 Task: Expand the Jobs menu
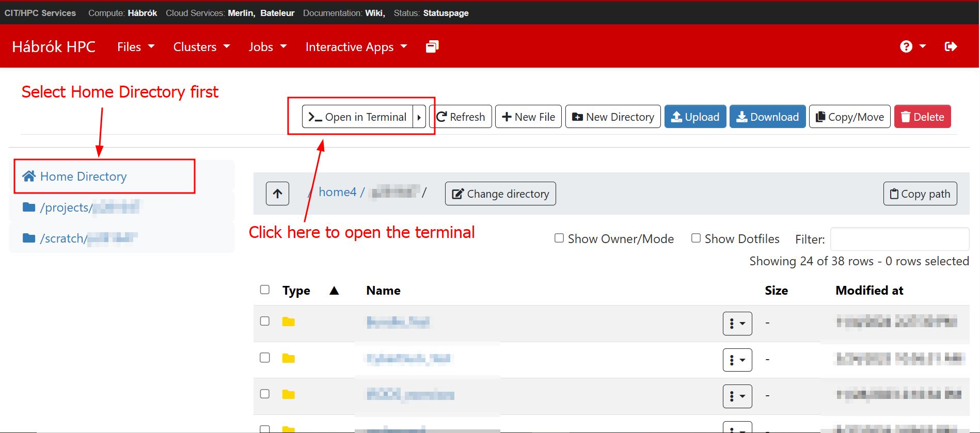[267, 47]
